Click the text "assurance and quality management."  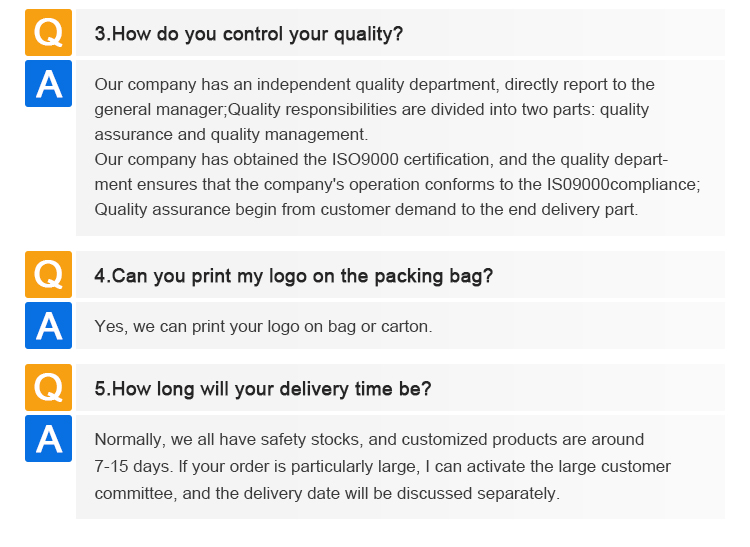click(x=231, y=134)
